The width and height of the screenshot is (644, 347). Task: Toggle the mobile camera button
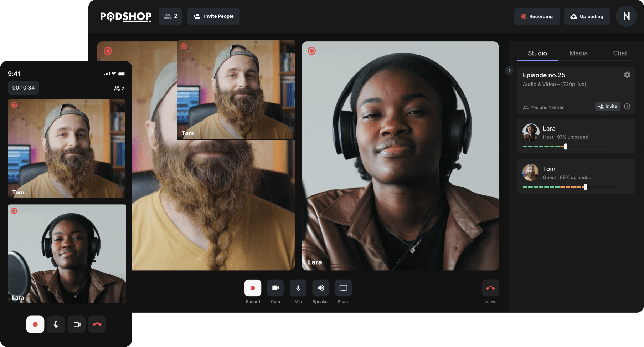click(x=77, y=325)
